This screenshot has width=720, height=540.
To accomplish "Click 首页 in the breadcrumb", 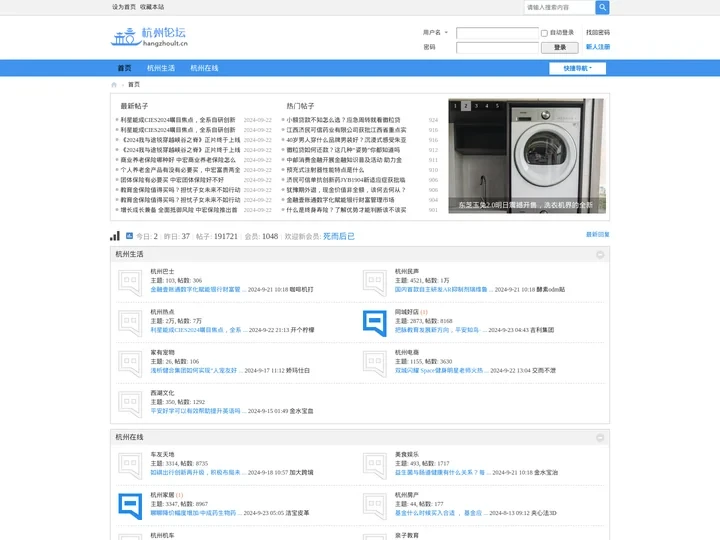I will click(x=134, y=84).
